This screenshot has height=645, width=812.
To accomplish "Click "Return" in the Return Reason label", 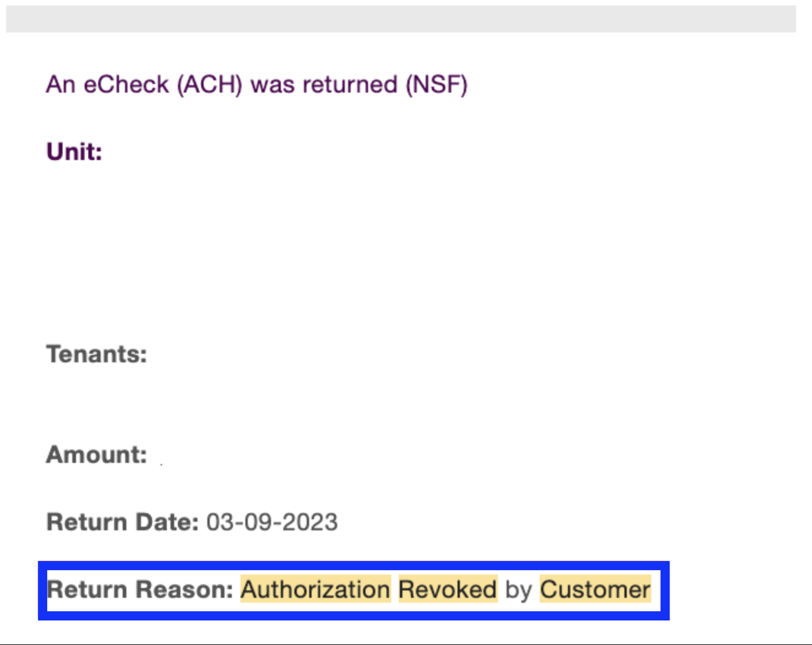I will [87, 589].
